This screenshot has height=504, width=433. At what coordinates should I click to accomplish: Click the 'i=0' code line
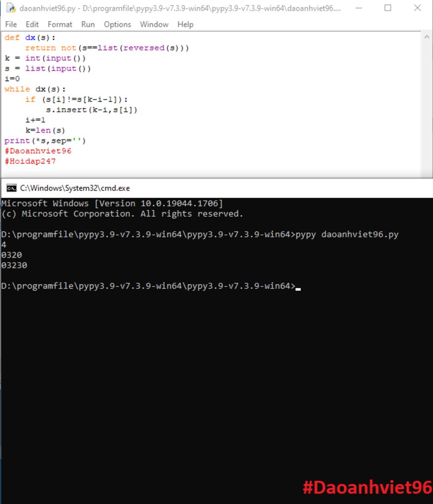tap(12, 79)
